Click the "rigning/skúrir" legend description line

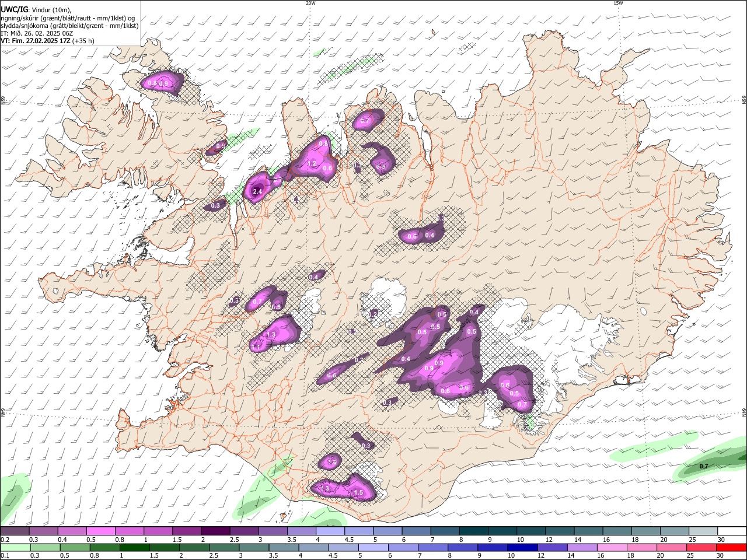coord(68,18)
